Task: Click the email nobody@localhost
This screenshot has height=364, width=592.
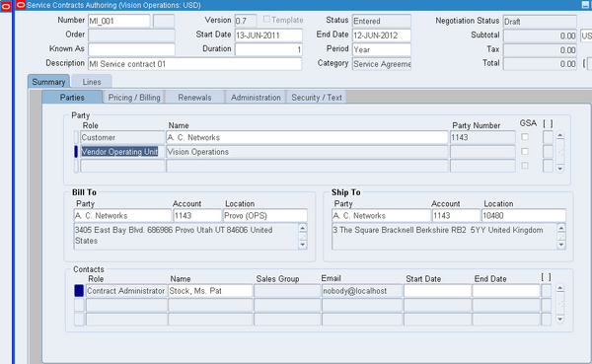Action: tap(362, 291)
